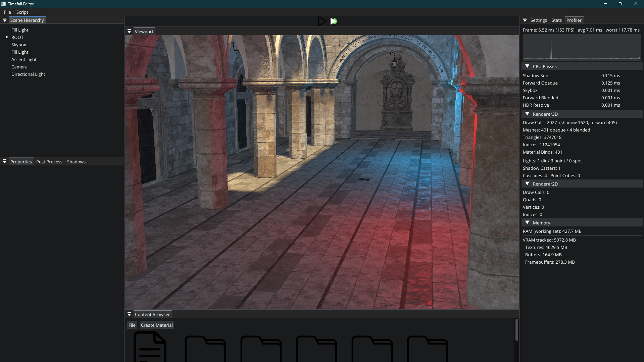Click the 3D scene in the viewport
Screen dimensions: 644x362
[322, 172]
